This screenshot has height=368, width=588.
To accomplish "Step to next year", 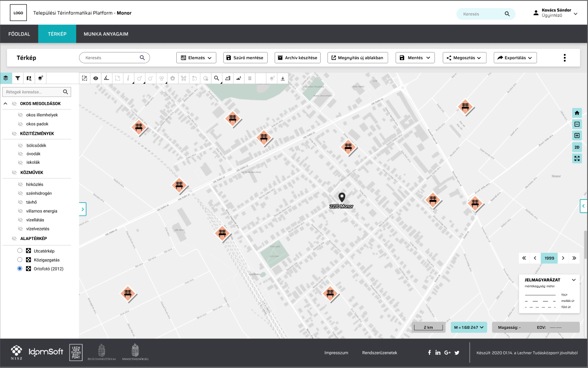I will coord(563,258).
